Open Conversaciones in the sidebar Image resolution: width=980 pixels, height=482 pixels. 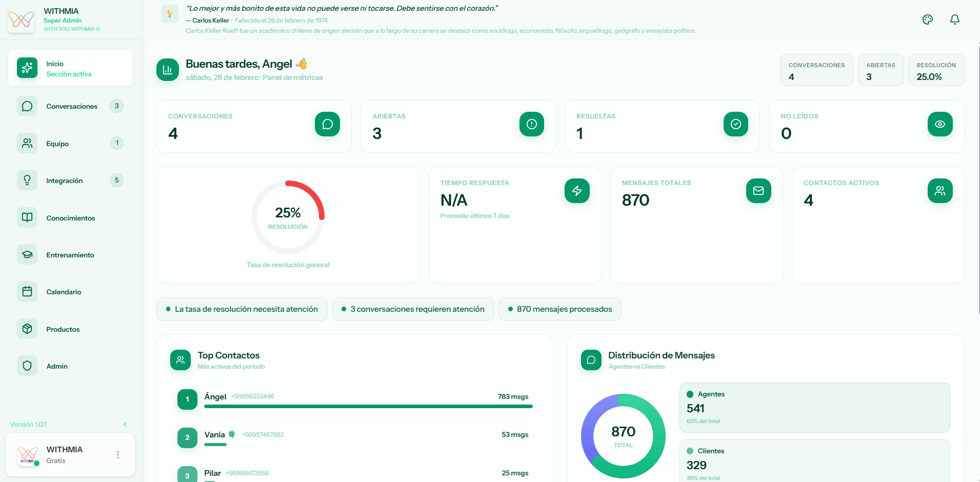(x=71, y=106)
